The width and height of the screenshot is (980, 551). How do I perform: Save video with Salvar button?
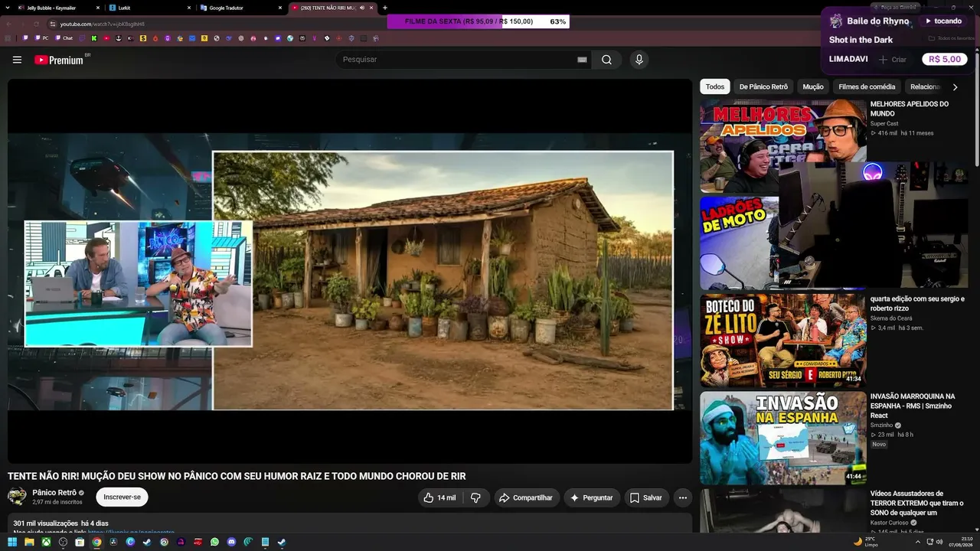click(x=647, y=497)
